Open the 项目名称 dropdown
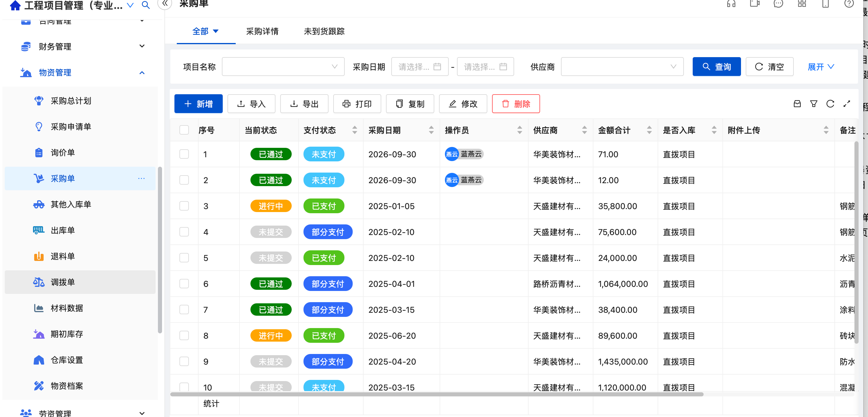Viewport: 868px width, 417px height. pyautogui.click(x=283, y=67)
